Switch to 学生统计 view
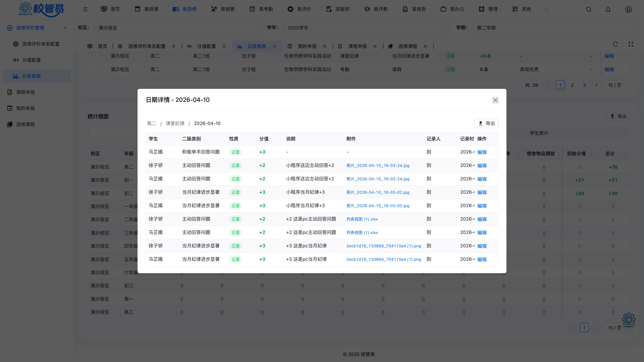644x362 pixels. click(x=539, y=133)
